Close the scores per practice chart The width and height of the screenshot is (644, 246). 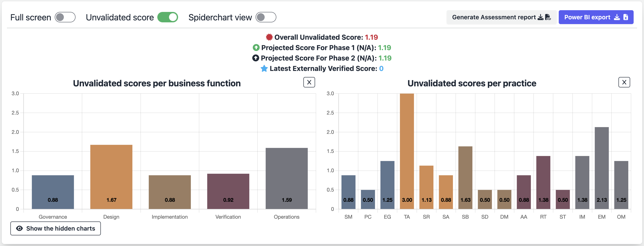click(624, 82)
